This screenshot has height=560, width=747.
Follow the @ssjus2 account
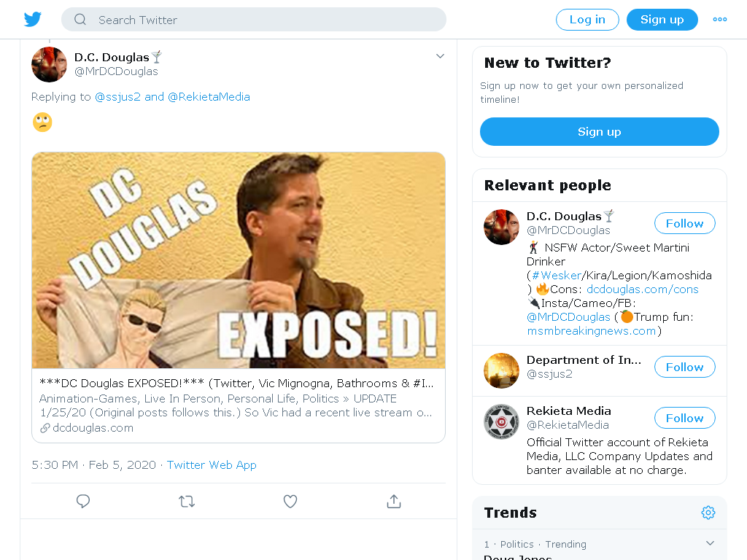click(684, 367)
